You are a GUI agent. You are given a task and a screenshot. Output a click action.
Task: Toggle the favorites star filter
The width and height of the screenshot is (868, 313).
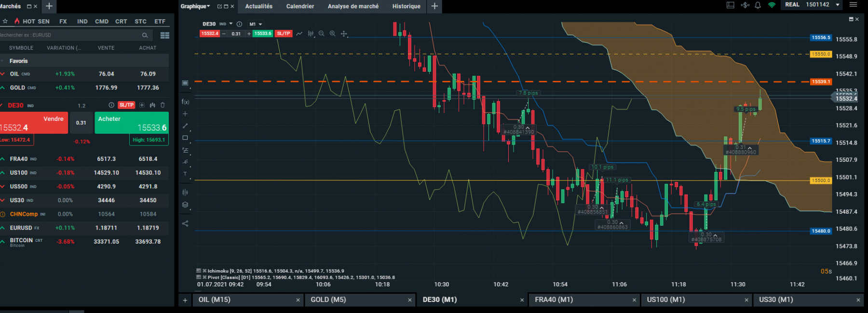pos(5,21)
